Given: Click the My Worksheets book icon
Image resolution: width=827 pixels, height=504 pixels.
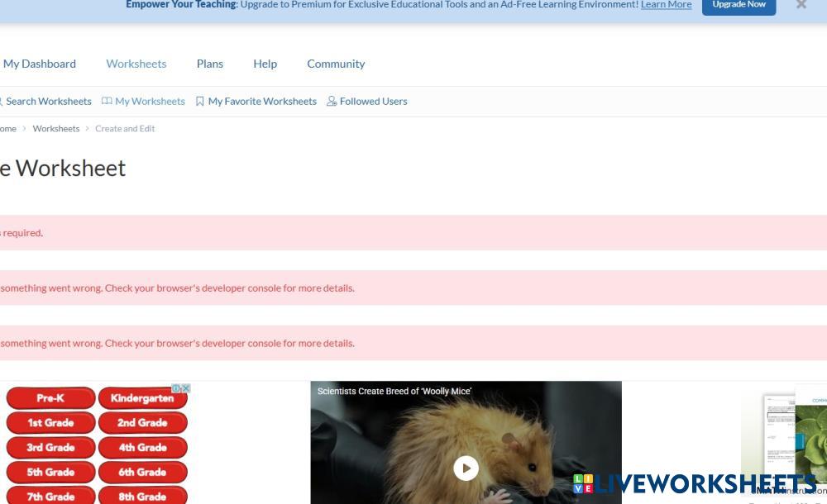Looking at the screenshot, I should tap(107, 102).
